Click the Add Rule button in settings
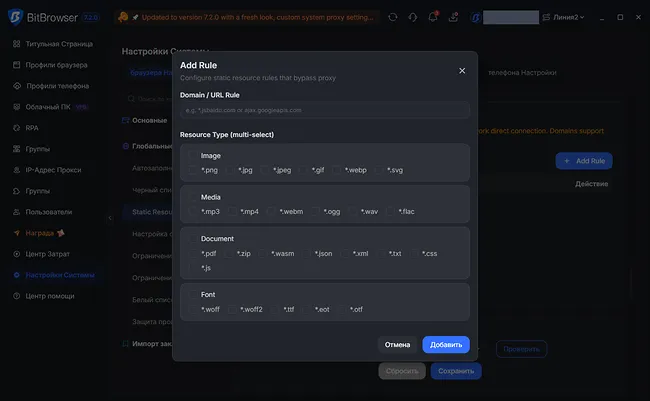 (584, 161)
